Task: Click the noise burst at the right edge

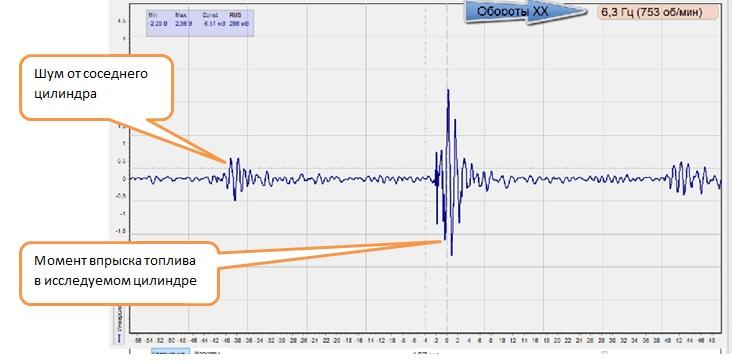Action: coord(693,178)
